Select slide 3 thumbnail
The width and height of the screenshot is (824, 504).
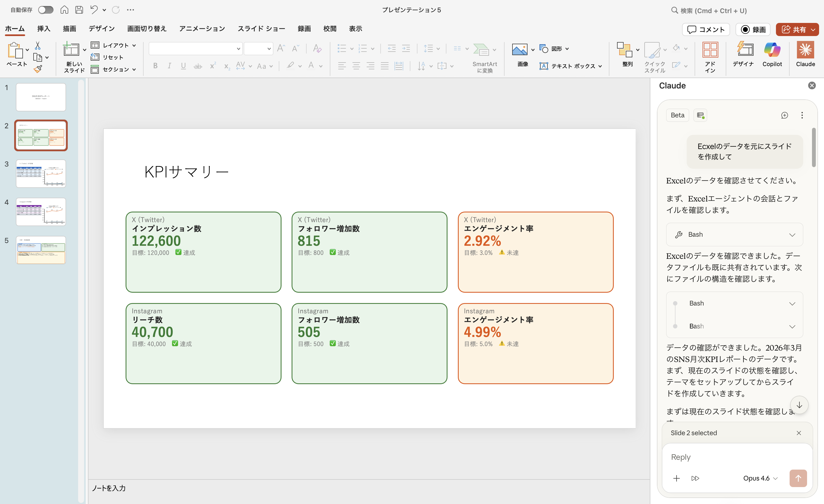click(41, 174)
